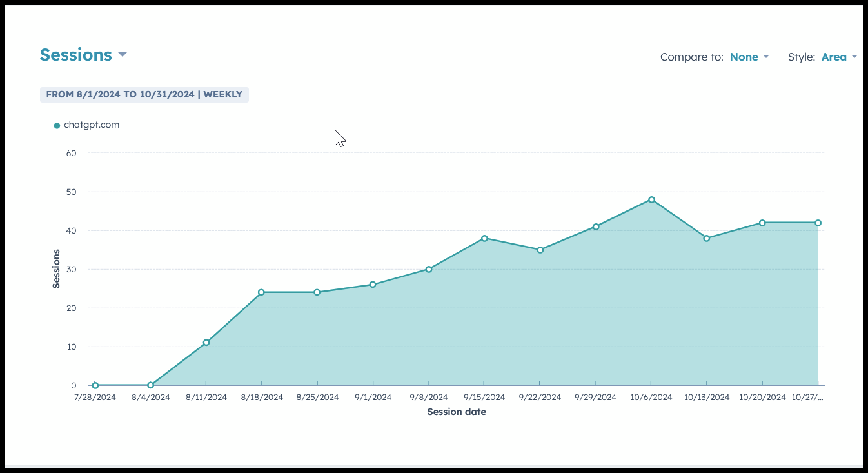Click the 8/18/2024 data point marker
The width and height of the screenshot is (868, 473).
(262, 292)
